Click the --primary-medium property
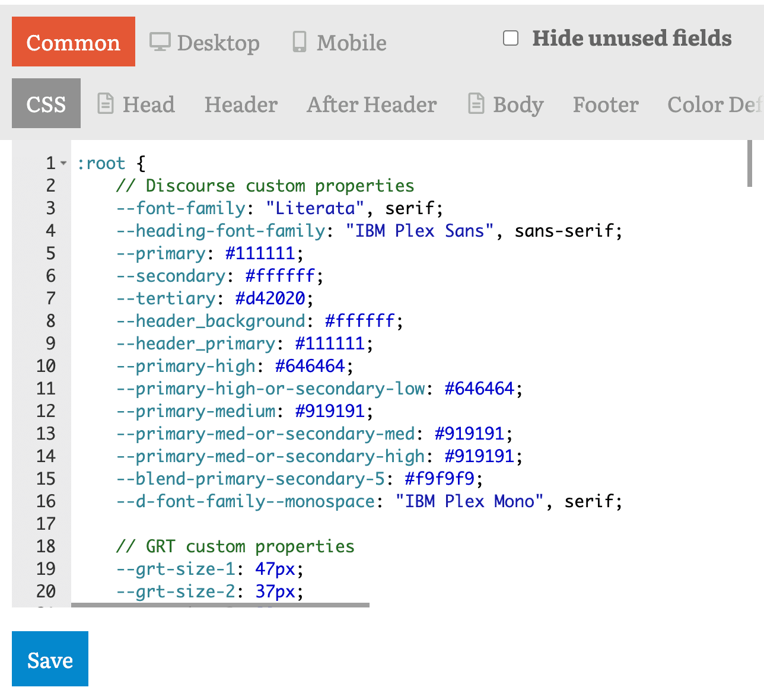Viewport: 764px width, 700px height. [196, 411]
